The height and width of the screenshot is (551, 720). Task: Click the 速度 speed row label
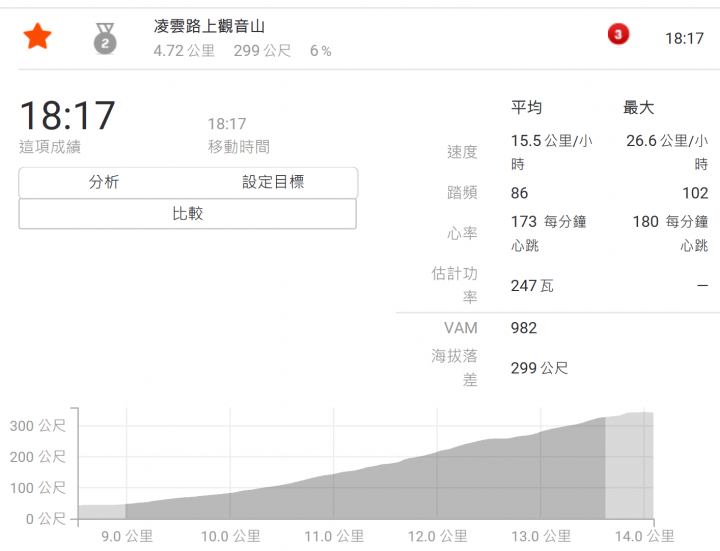[462, 152]
